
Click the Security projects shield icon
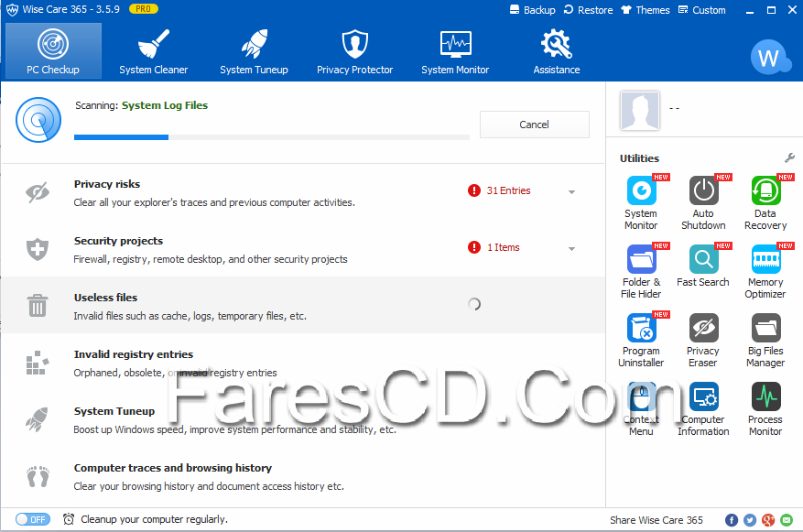(x=38, y=249)
